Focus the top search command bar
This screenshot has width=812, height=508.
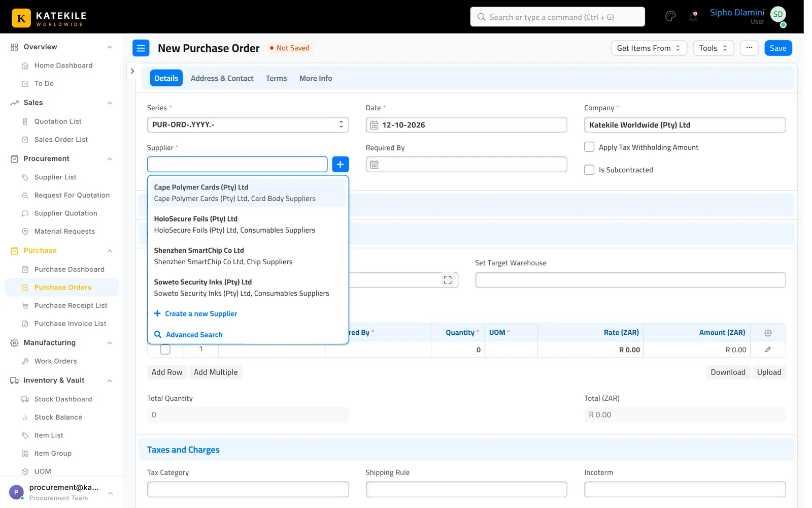click(x=557, y=17)
